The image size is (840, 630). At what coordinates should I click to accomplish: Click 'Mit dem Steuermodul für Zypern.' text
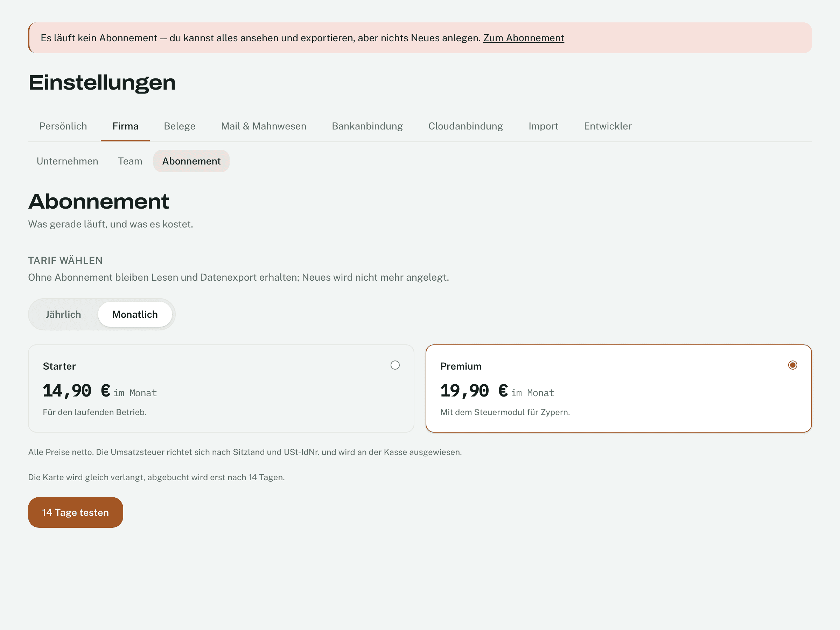[x=505, y=412]
